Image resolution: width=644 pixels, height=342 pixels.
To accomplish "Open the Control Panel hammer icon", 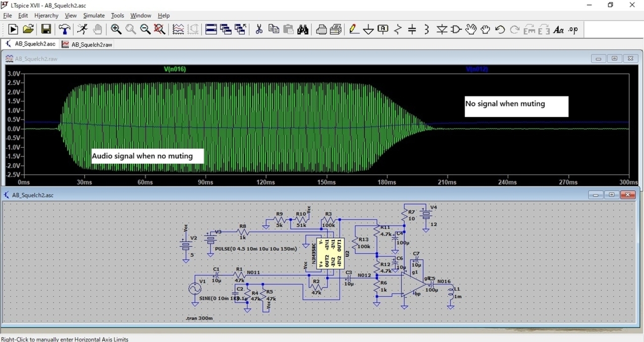I will pos(64,30).
